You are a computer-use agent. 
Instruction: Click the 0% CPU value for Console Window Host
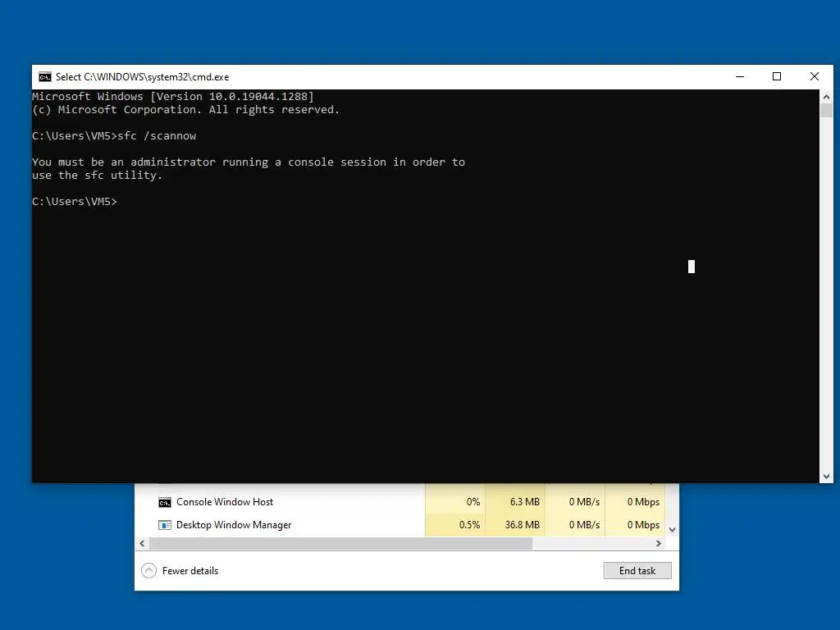click(473, 502)
